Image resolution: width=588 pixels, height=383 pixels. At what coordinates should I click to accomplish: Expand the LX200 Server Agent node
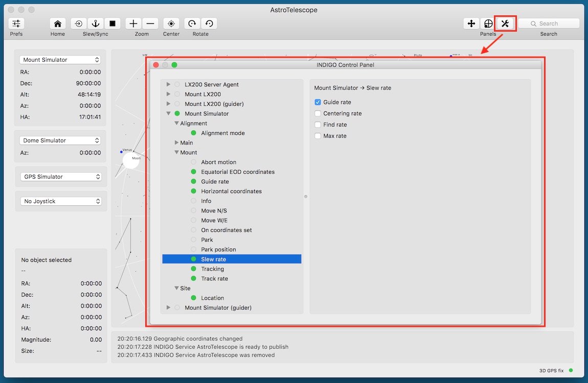168,84
